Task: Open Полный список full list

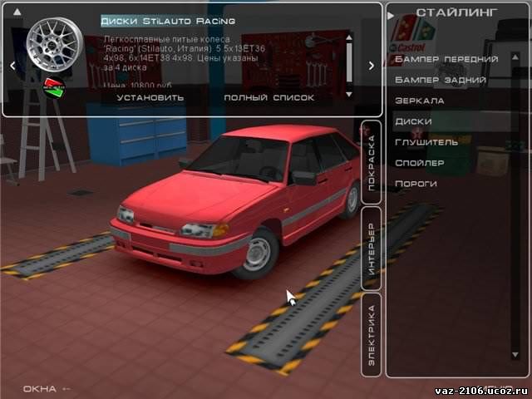Action: coord(269,98)
